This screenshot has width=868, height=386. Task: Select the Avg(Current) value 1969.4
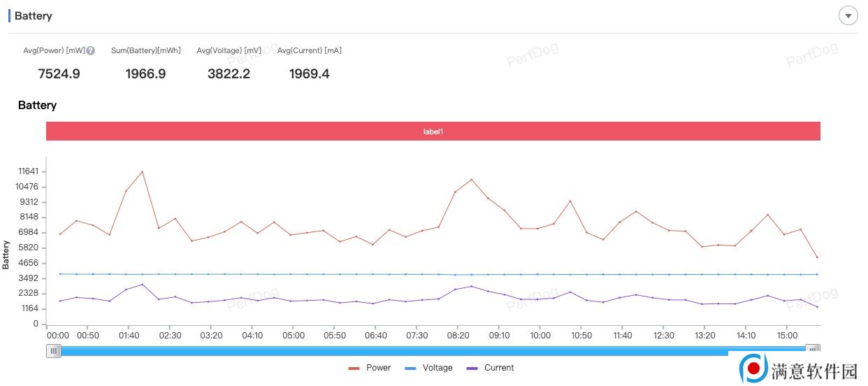pyautogui.click(x=309, y=74)
